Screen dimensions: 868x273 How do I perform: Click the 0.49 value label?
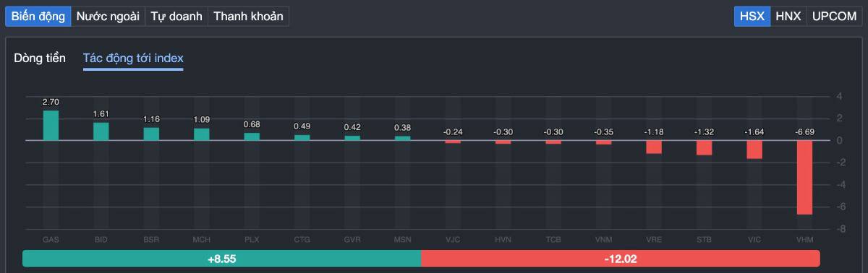[x=302, y=126]
